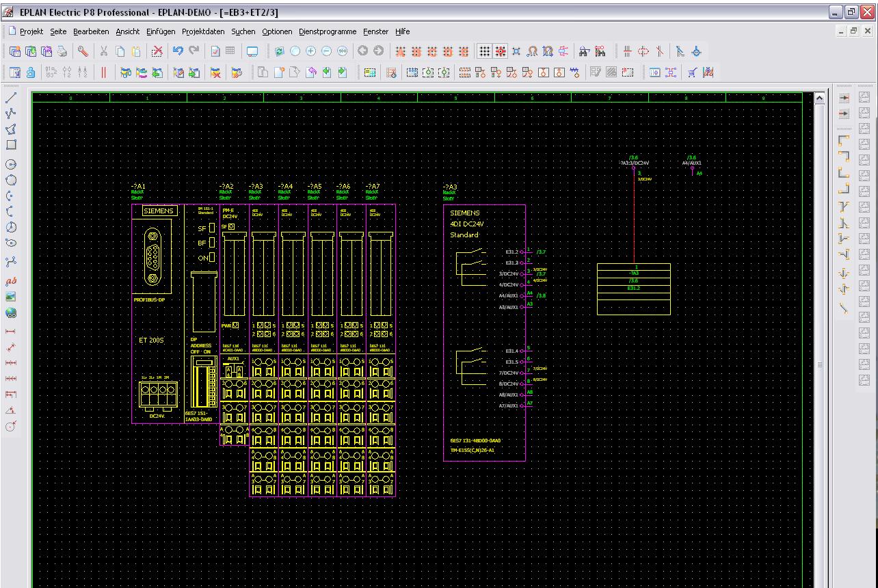The width and height of the screenshot is (878, 588).
Task: Select the Polygon drawing tool
Action: pos(11,129)
